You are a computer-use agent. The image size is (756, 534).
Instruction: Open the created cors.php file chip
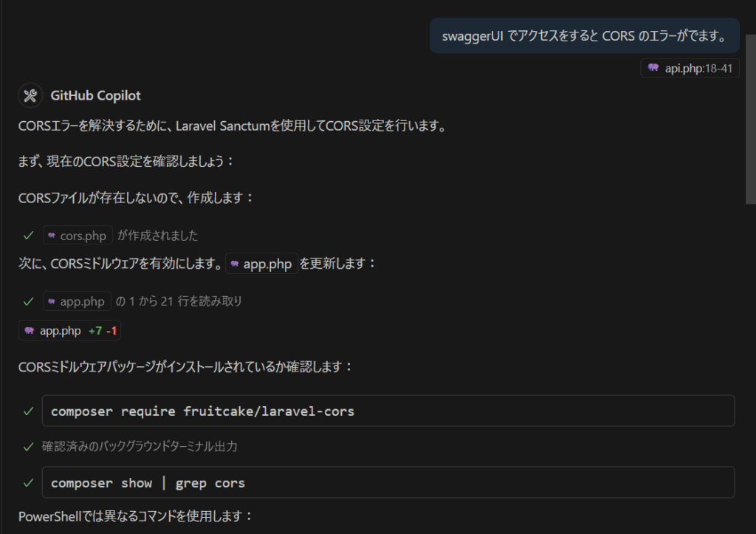click(x=78, y=236)
